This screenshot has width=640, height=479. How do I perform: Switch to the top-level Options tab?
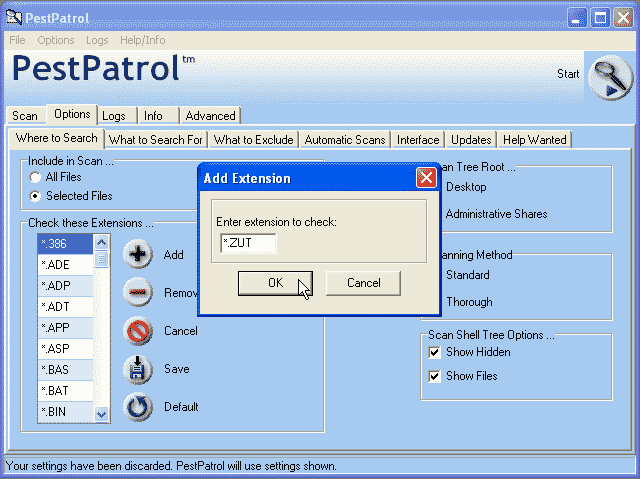pos(72,114)
